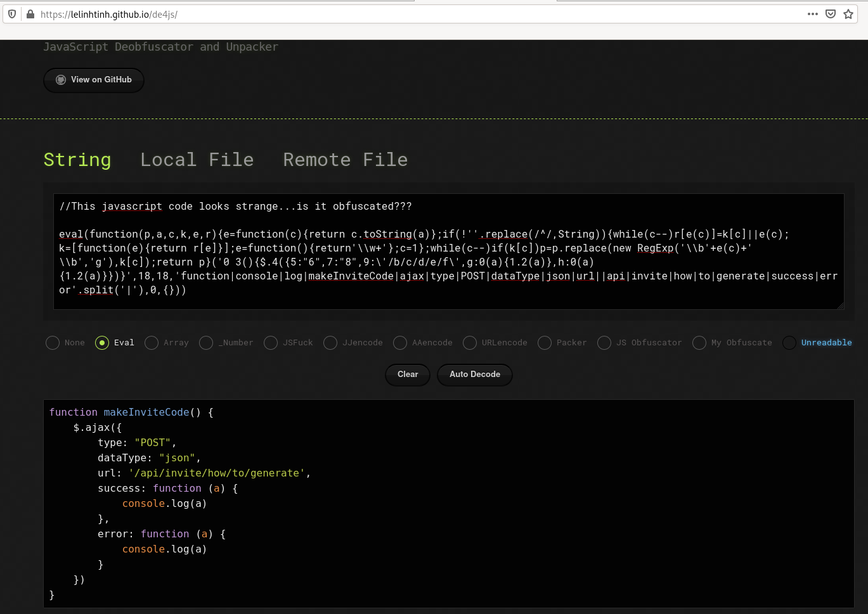Select the Packer radio option
The image size is (868, 614).
click(x=545, y=343)
